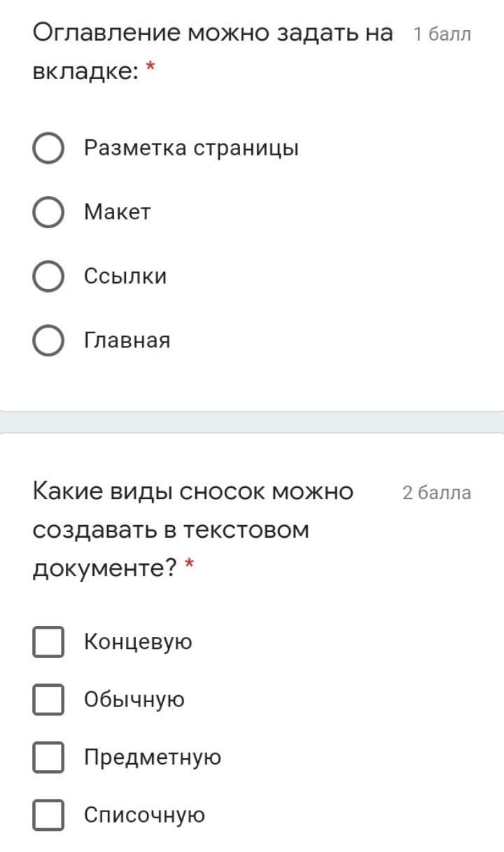Click the 'Обычную' answer label text
The height and width of the screenshot is (852, 504).
coord(134,699)
